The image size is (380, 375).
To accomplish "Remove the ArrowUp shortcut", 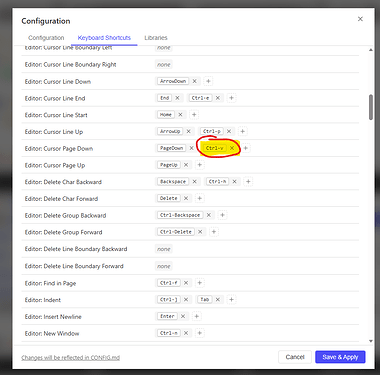I will [x=188, y=131].
